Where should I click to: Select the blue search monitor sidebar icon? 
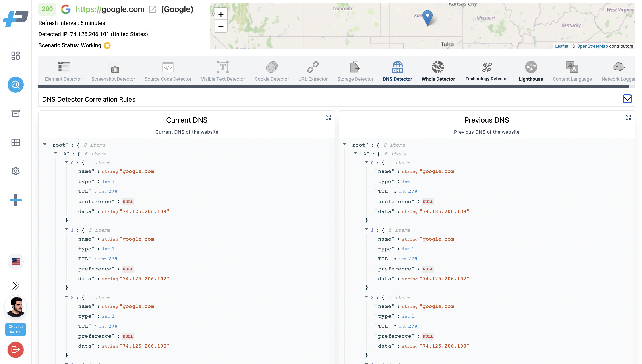16,84
